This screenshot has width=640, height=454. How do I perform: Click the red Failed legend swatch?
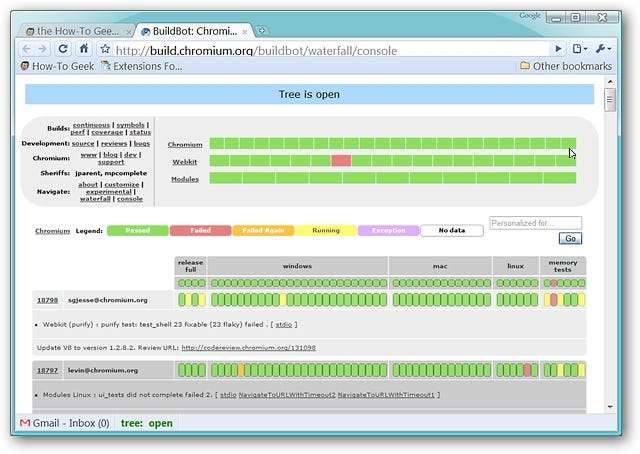200,231
